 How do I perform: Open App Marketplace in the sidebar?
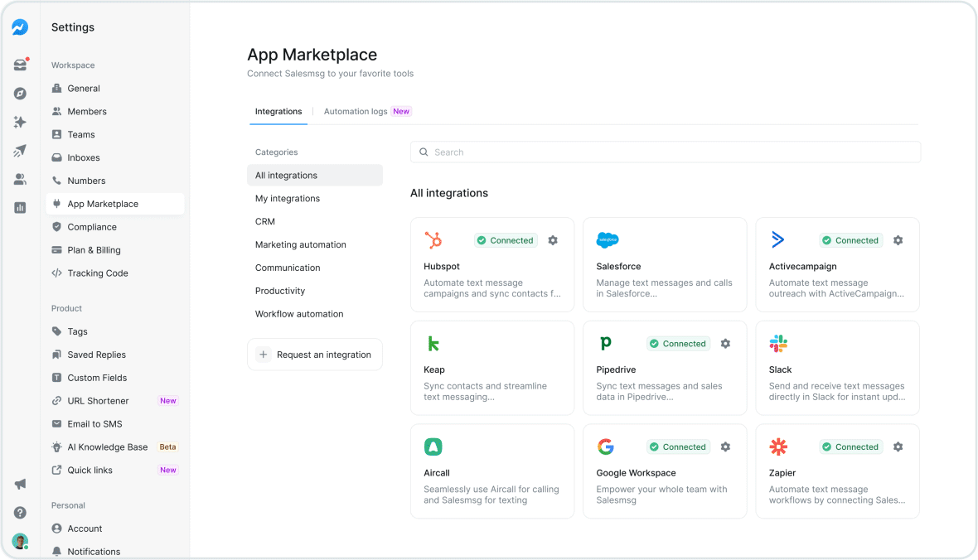tap(114, 204)
